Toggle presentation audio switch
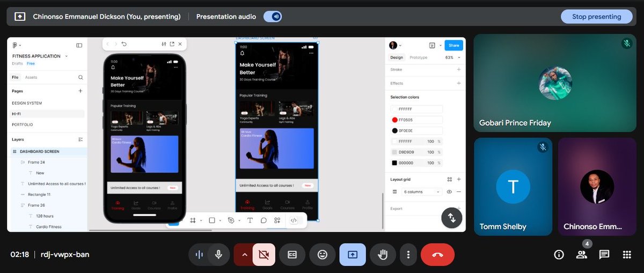Viewport: 644px width, 273px height. [273, 17]
